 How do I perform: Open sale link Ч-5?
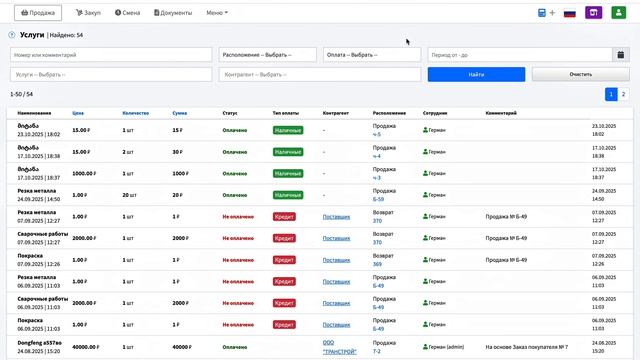click(x=376, y=134)
